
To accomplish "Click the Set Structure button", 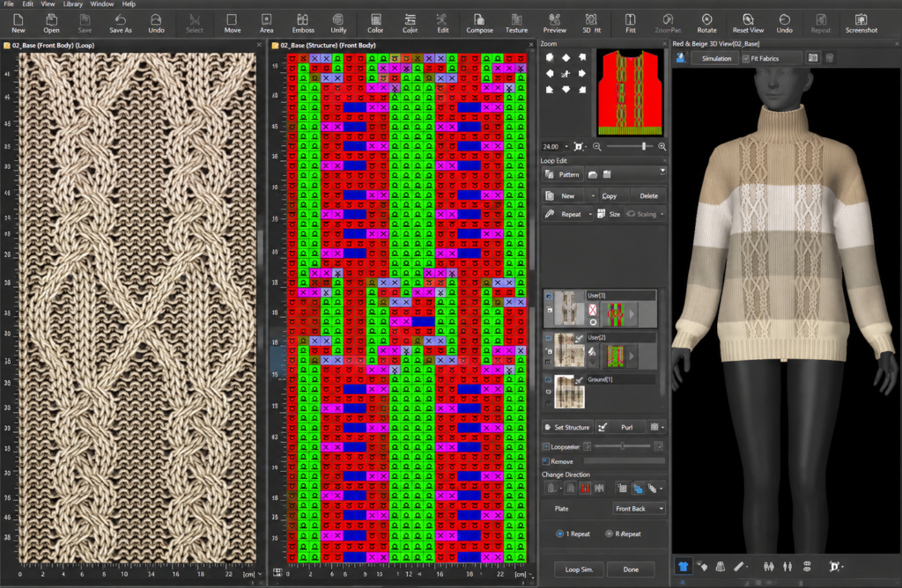I will click(566, 427).
